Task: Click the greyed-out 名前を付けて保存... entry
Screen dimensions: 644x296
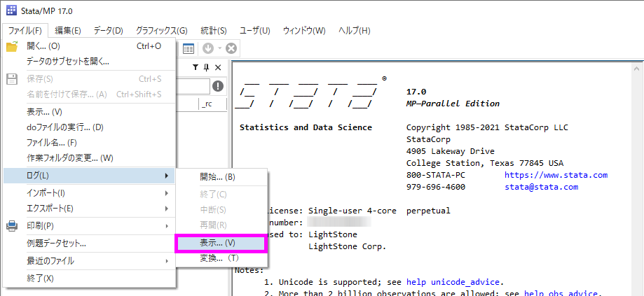Action: (89, 94)
